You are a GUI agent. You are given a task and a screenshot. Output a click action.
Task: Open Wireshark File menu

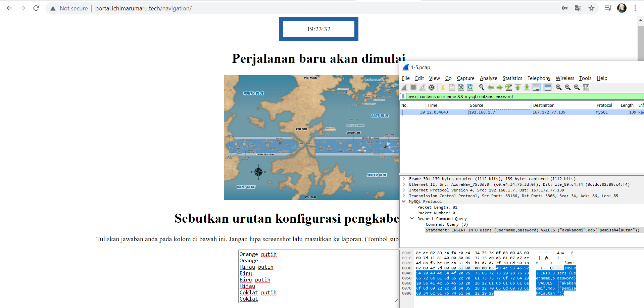[406, 78]
